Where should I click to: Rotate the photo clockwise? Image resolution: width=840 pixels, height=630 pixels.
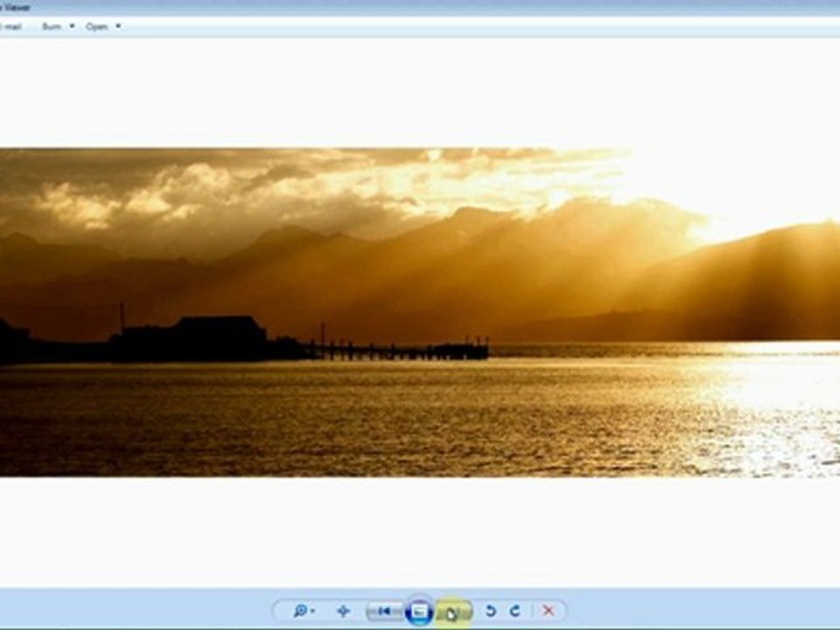pos(514,611)
